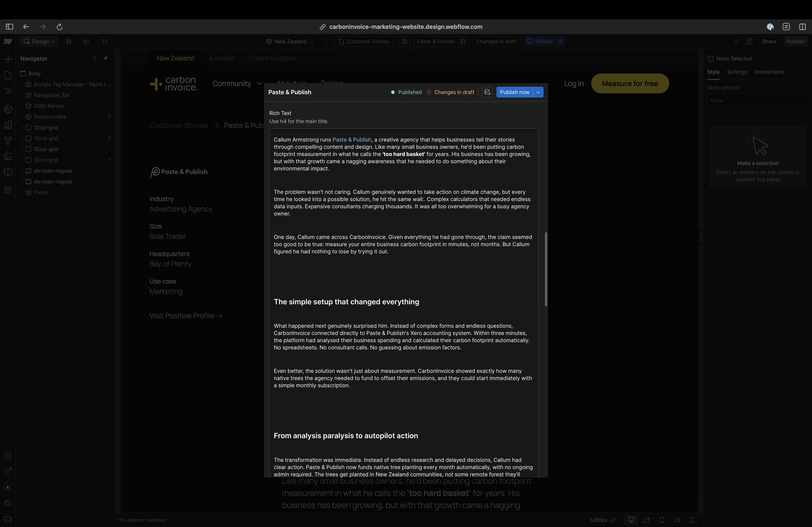The width and height of the screenshot is (812, 527).
Task: Click the Share button
Action: point(769,41)
